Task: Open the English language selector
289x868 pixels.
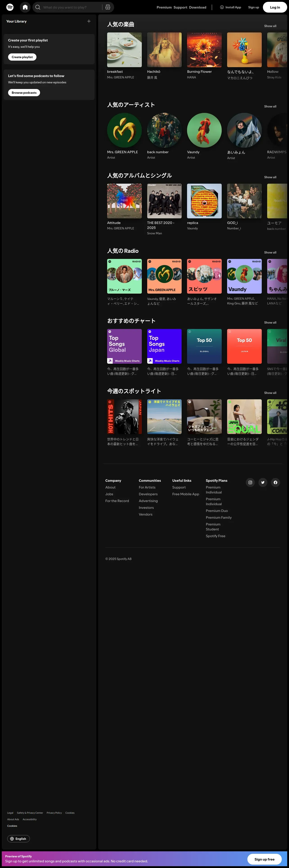Action: 18,838
